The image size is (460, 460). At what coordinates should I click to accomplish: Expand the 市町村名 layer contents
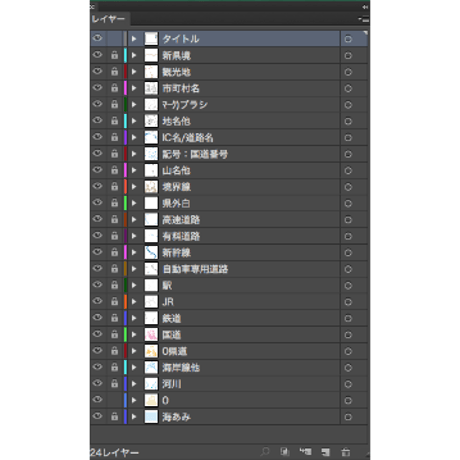(134, 88)
